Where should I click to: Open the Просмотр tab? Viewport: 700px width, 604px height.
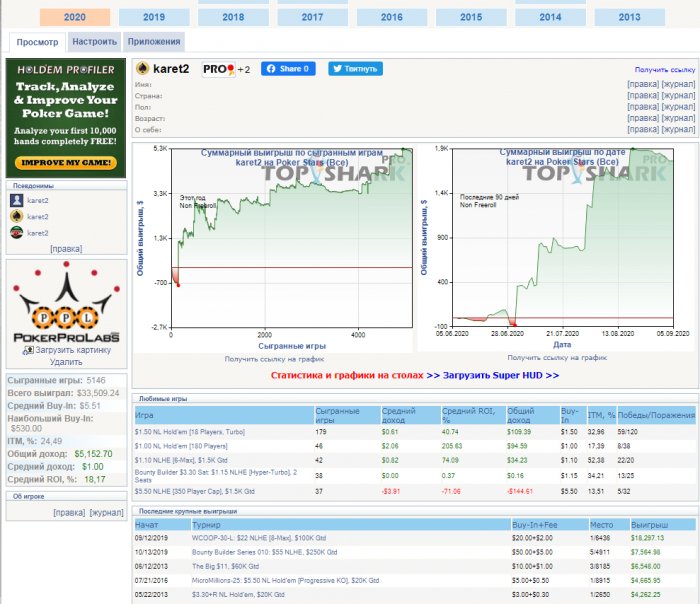(x=38, y=42)
